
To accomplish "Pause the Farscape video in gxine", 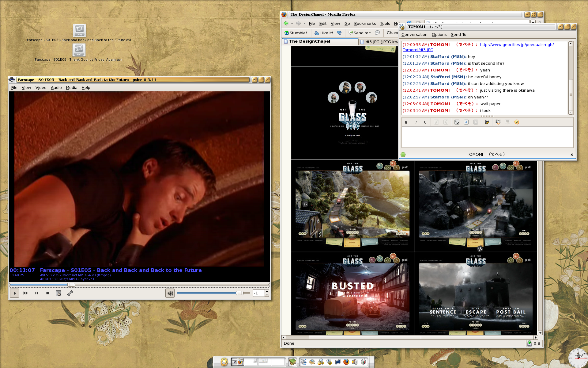I will point(36,293).
